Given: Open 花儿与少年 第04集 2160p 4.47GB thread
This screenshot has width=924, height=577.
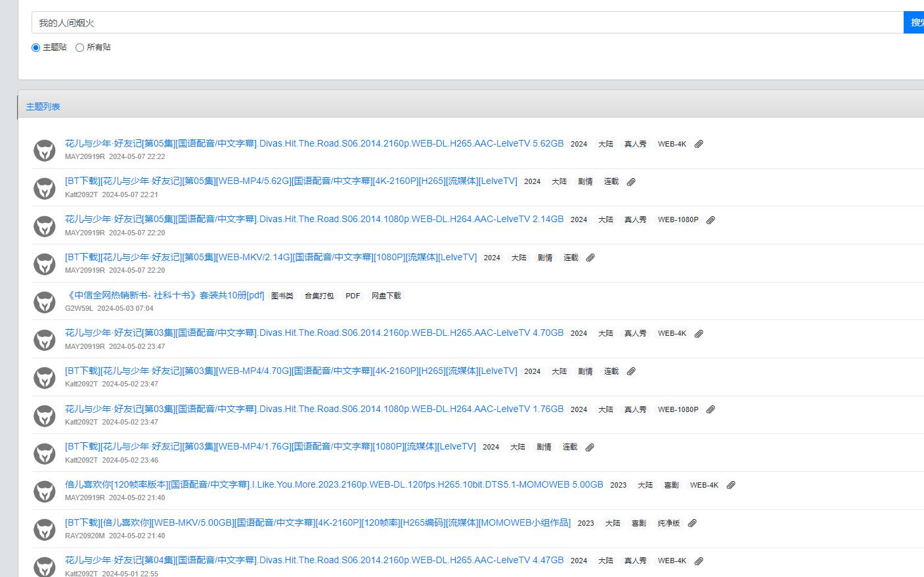Looking at the screenshot, I should [x=314, y=561].
